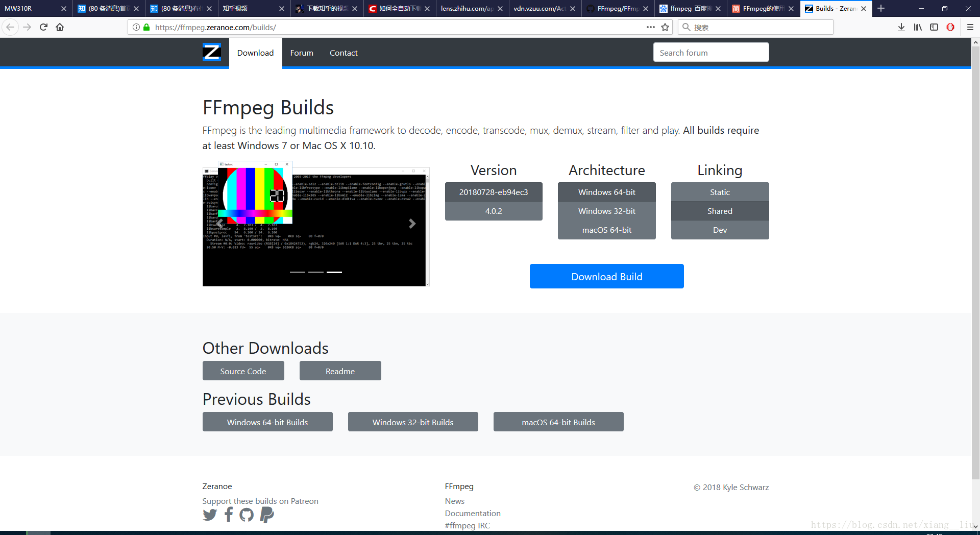Click the red Opera extension icon
Screen dimensions: 980x535
pyautogui.click(x=950, y=27)
